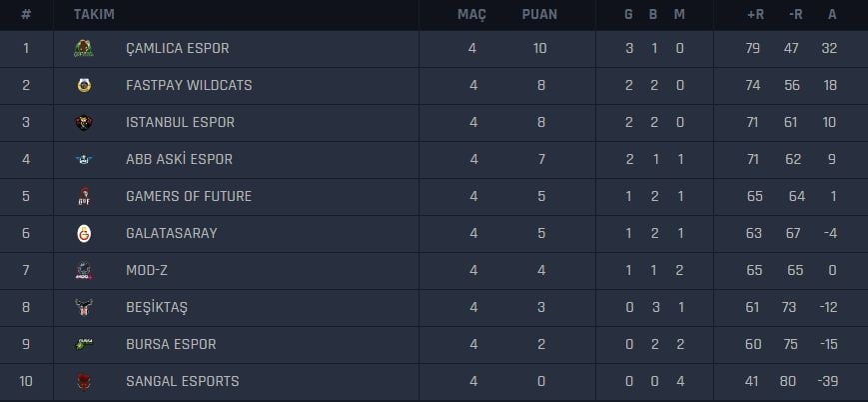Image resolution: width=868 pixels, height=402 pixels.
Task: Click the ABB Aski Espor logo
Action: (85, 159)
